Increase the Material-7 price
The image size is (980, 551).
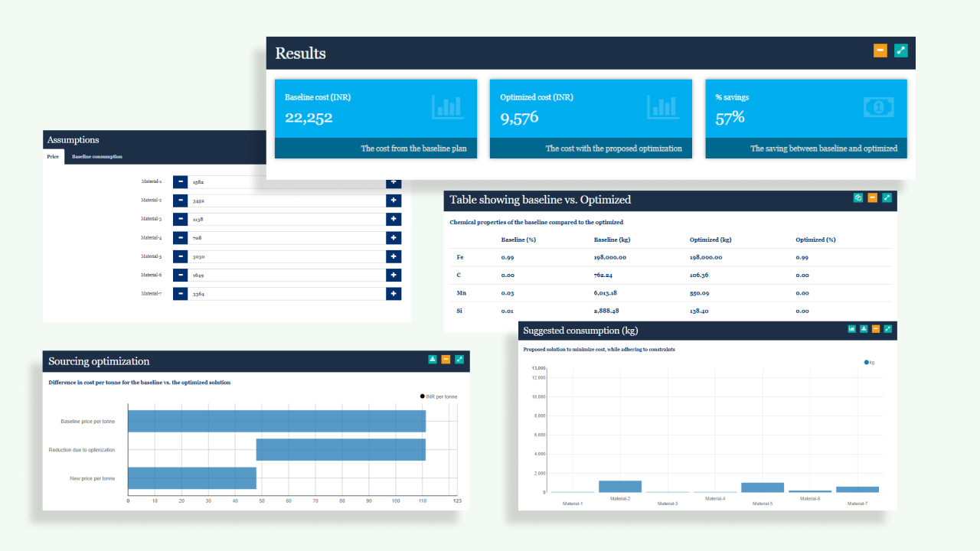coord(394,294)
